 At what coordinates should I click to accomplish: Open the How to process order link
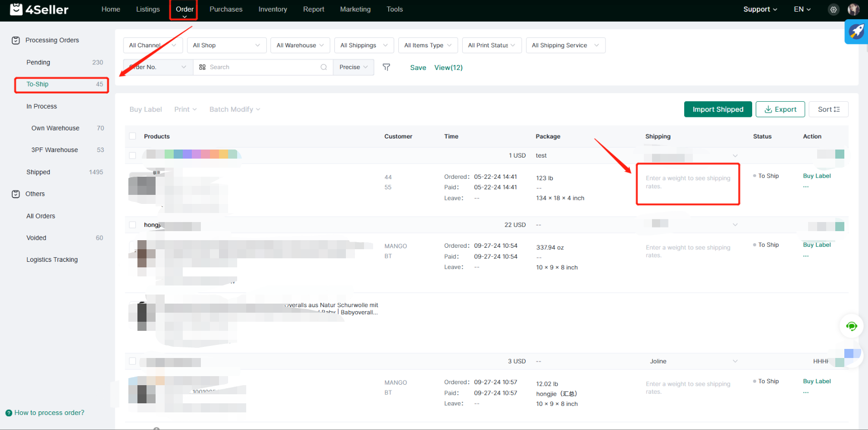49,413
